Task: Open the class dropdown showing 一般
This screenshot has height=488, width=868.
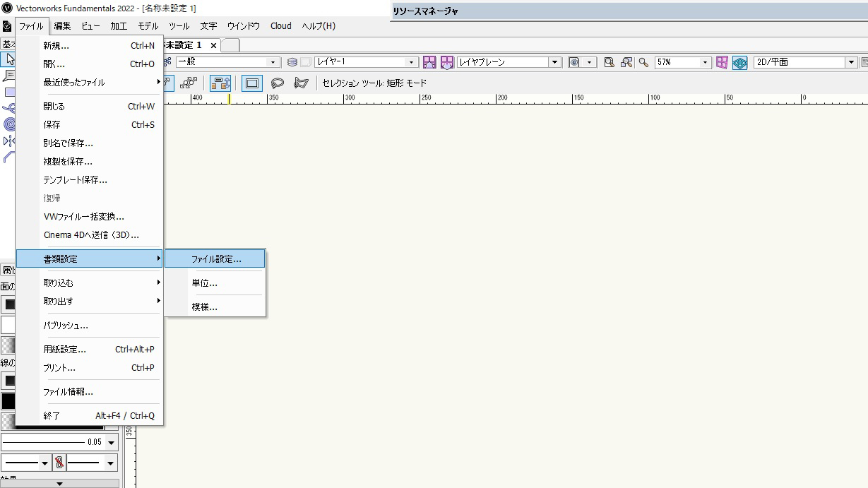Action: (228, 62)
